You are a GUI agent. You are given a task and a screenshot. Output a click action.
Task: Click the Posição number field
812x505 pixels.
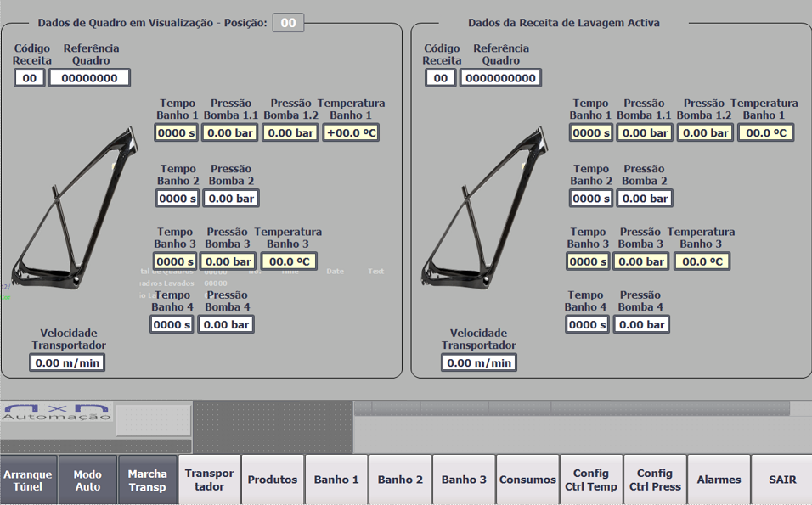point(288,23)
